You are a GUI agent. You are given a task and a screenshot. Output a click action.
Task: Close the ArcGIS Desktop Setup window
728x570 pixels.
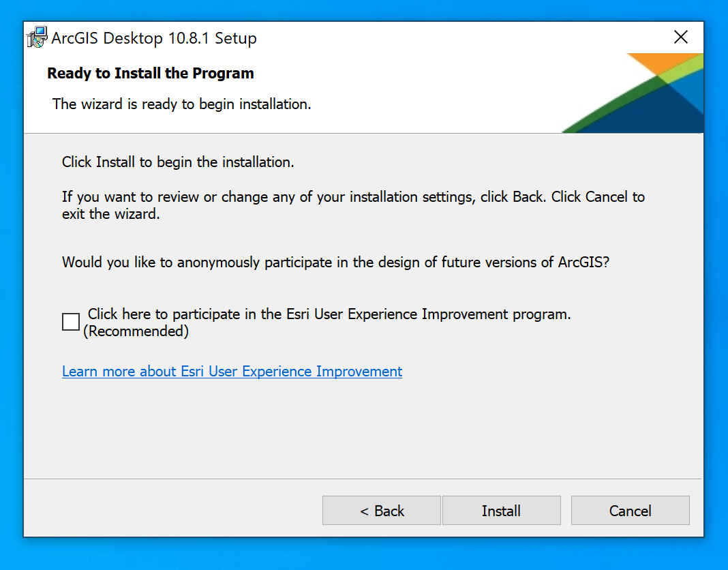point(680,37)
